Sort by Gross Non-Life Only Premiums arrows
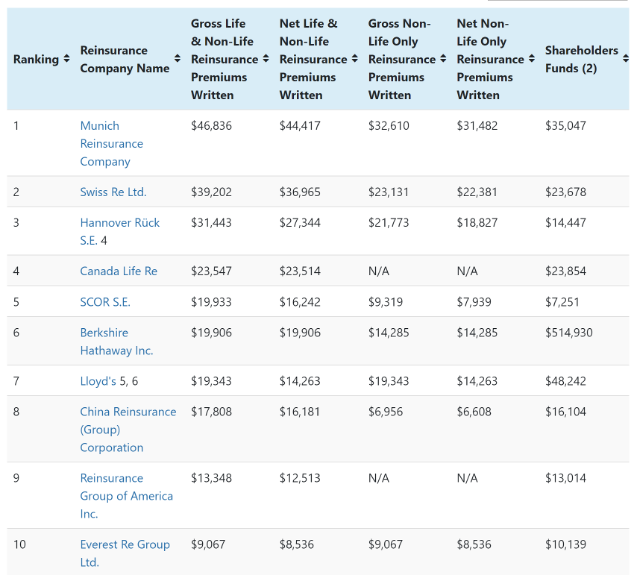Viewport: 634px width, 576px height. coord(443,59)
